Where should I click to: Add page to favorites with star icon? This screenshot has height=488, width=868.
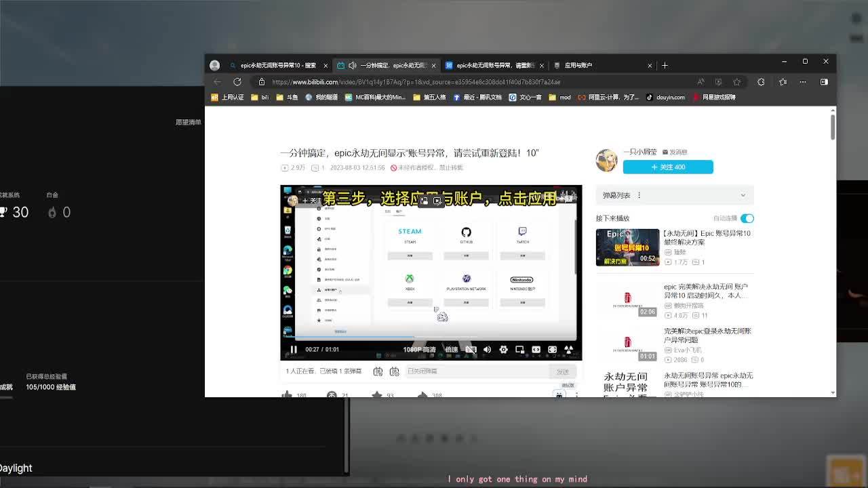point(737,82)
